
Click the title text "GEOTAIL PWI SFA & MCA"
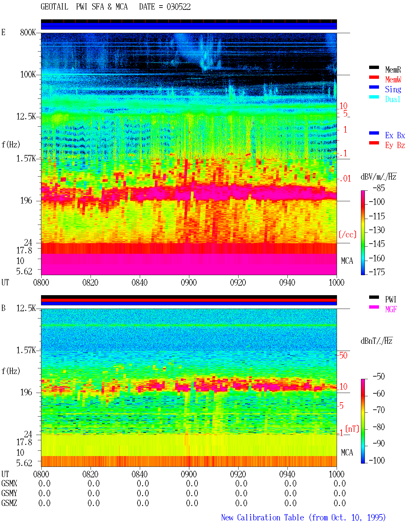pos(84,7)
